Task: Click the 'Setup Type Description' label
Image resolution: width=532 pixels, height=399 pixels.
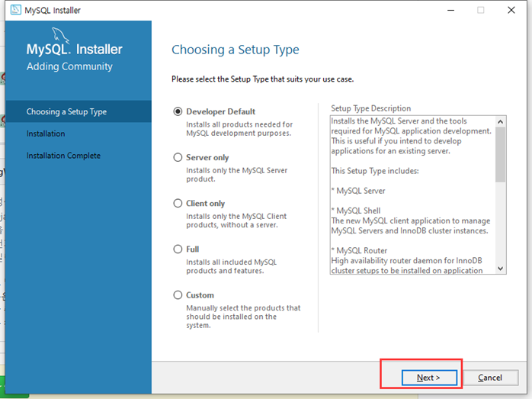Action: (x=371, y=108)
